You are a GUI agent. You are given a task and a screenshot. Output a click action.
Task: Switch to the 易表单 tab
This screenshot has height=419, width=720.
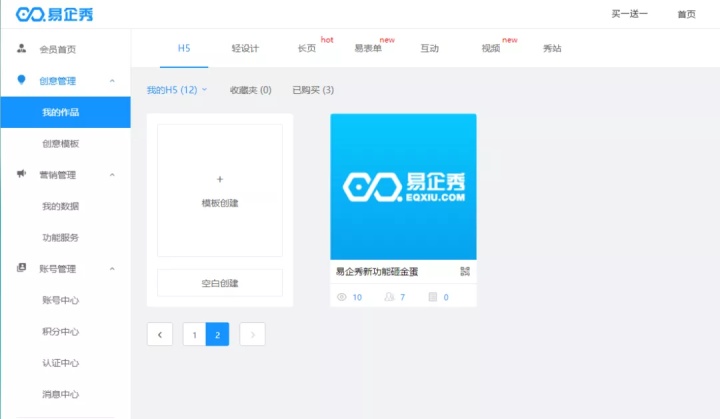click(x=368, y=48)
